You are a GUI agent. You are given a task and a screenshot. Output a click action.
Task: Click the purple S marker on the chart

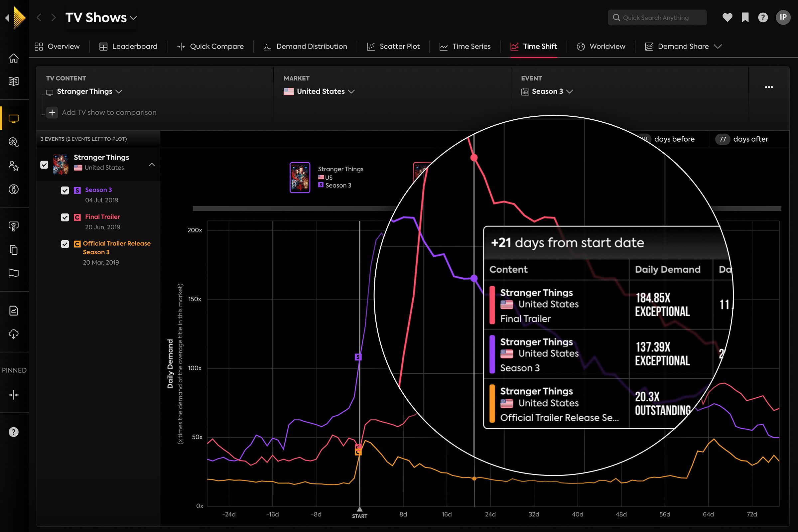pyautogui.click(x=358, y=357)
